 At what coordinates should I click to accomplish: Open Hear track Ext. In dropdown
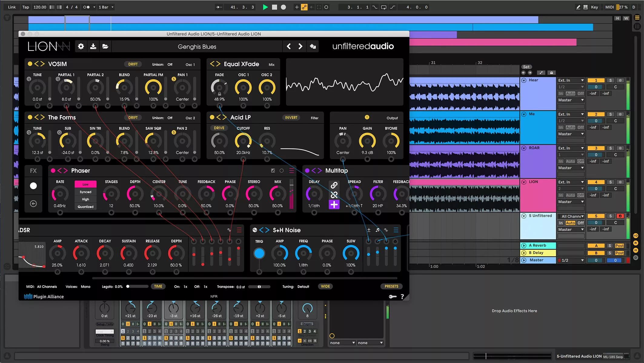point(571,80)
